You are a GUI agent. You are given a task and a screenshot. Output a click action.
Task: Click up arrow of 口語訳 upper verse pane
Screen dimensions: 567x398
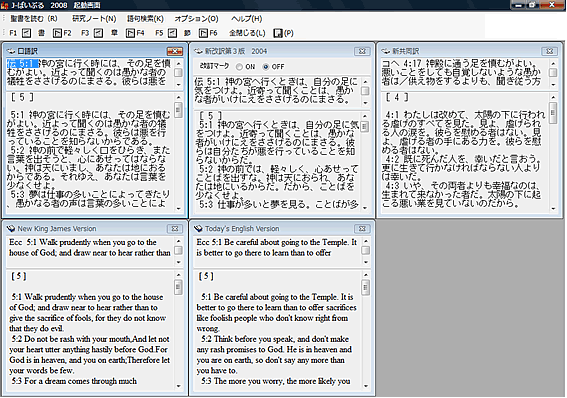(x=179, y=63)
